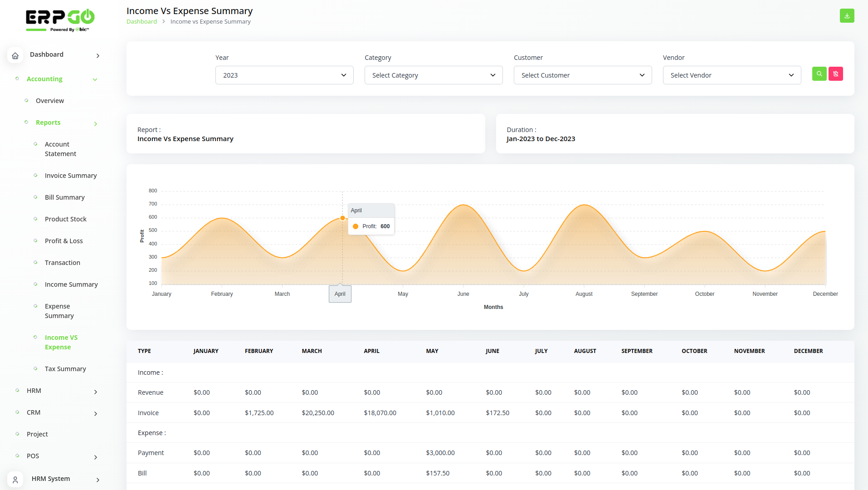Open the Year 2023 dropdown
Image resolution: width=868 pixels, height=490 pixels.
tap(284, 75)
